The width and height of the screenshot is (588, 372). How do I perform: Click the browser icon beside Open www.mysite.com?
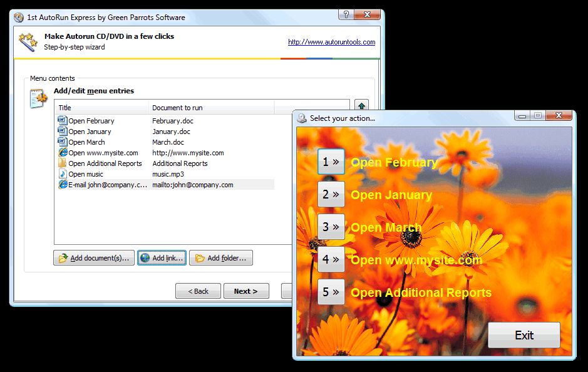62,152
